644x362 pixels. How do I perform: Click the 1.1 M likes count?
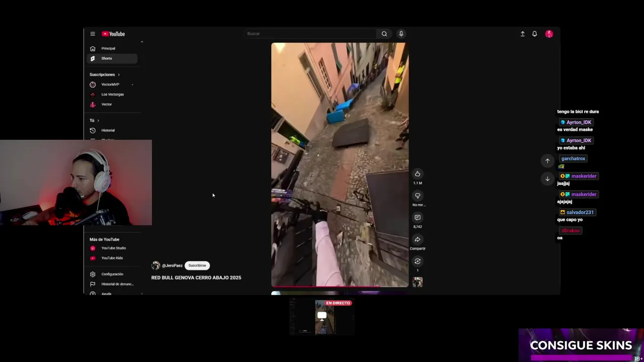[x=418, y=183]
